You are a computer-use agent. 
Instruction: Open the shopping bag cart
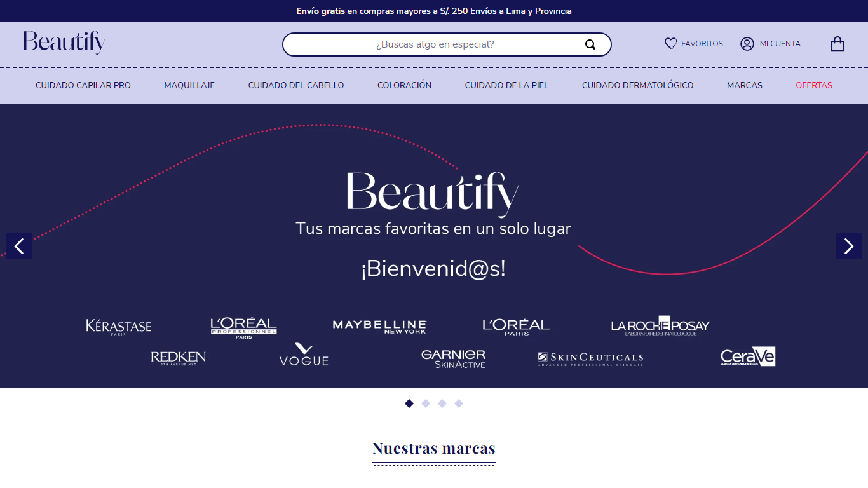click(837, 44)
